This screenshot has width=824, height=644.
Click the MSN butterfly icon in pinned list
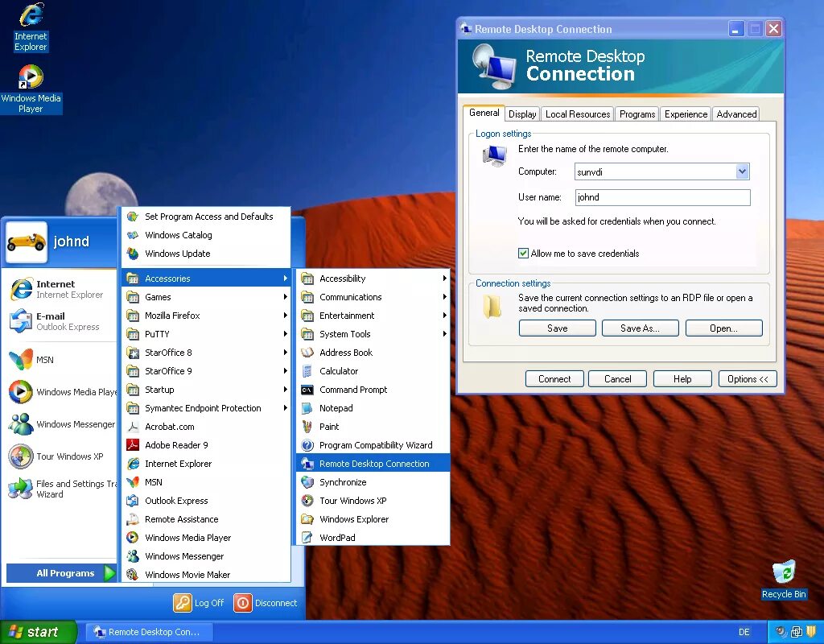(x=21, y=360)
